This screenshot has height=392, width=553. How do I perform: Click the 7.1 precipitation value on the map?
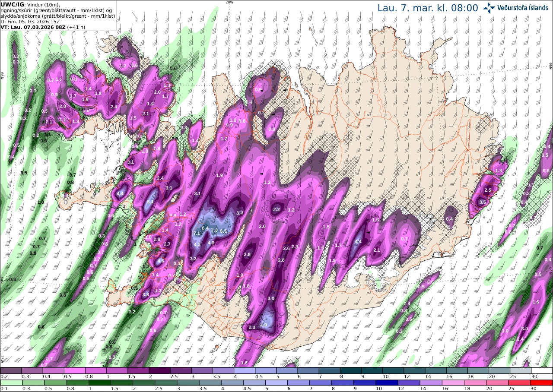click(197, 234)
